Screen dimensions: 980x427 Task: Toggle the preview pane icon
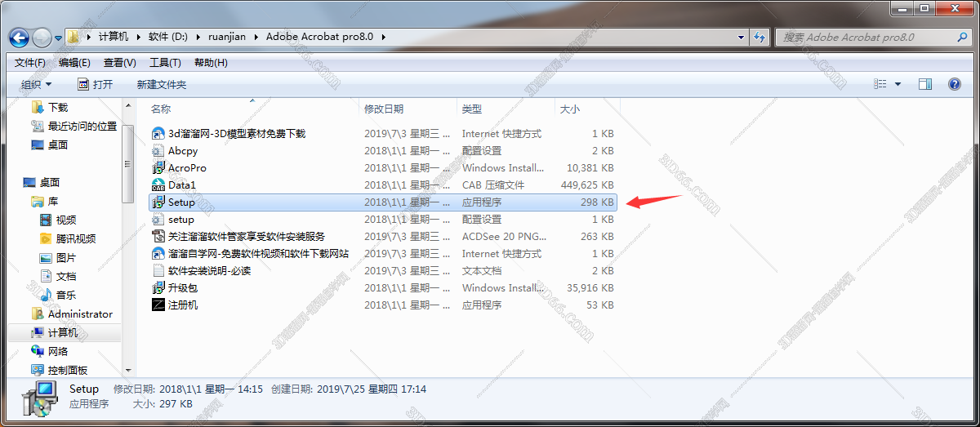click(x=925, y=84)
